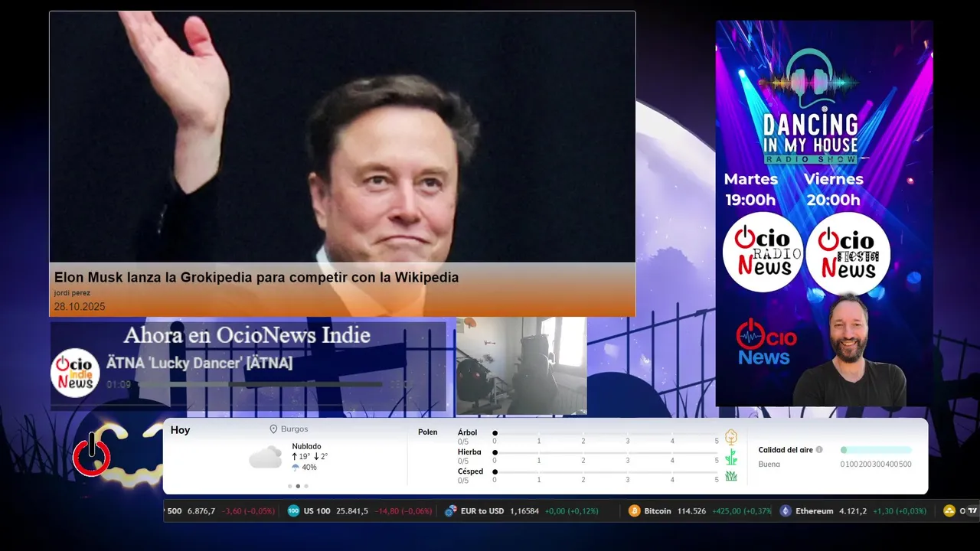Click the air quality indicator bar

point(876,450)
